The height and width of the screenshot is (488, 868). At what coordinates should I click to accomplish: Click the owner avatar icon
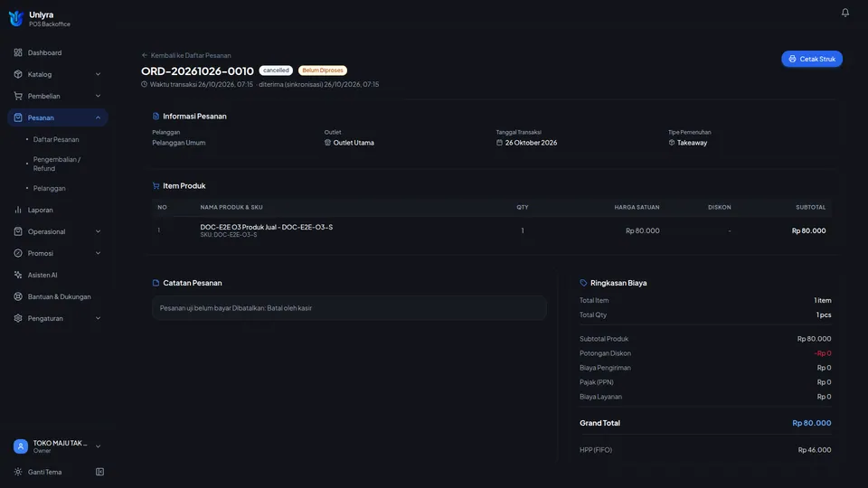point(21,446)
